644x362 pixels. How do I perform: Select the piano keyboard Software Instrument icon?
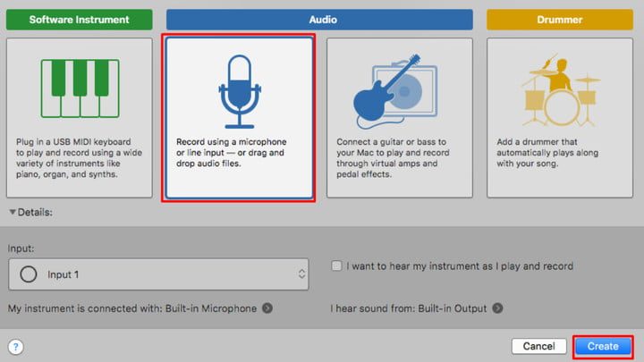pos(79,90)
